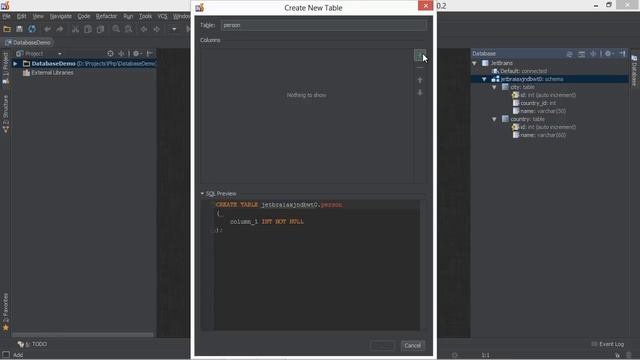
Task: Open the VCS menu
Action: click(162, 16)
